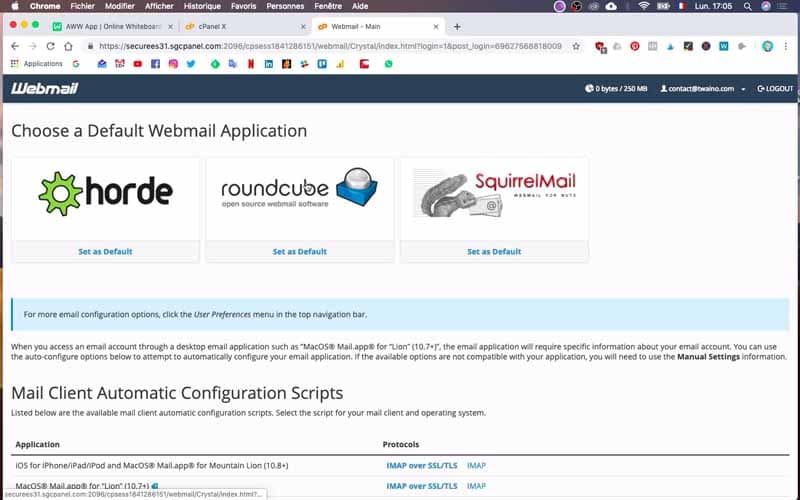This screenshot has height=500, width=800.
Task: Close the cPanel X tab
Action: tap(303, 27)
